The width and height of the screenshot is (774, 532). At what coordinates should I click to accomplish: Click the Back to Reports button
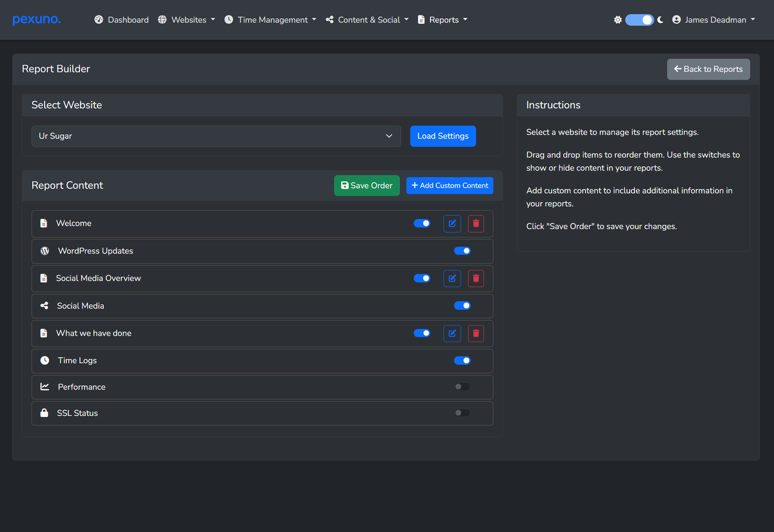pyautogui.click(x=709, y=69)
